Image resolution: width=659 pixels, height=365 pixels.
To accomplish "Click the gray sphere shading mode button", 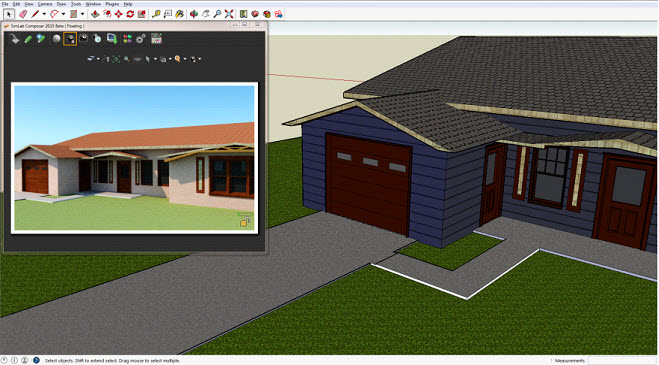I will coord(56,39).
